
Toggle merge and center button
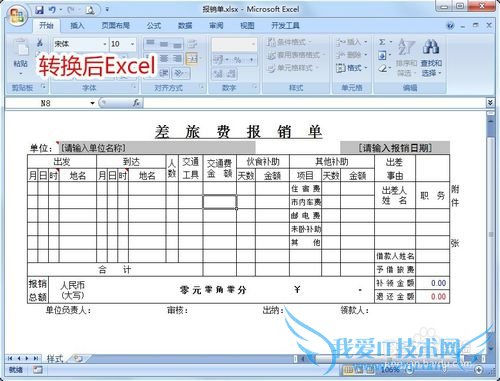pyautogui.click(x=192, y=59)
